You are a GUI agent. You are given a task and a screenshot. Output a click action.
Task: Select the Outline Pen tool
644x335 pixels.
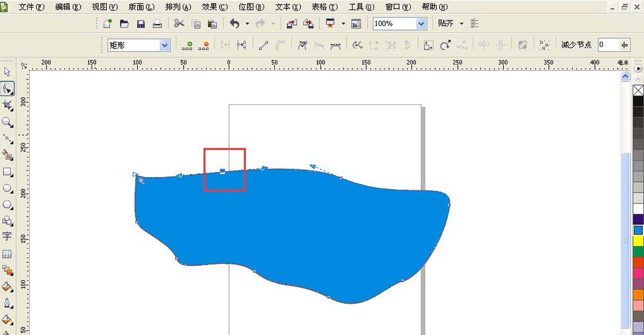coord(7,303)
